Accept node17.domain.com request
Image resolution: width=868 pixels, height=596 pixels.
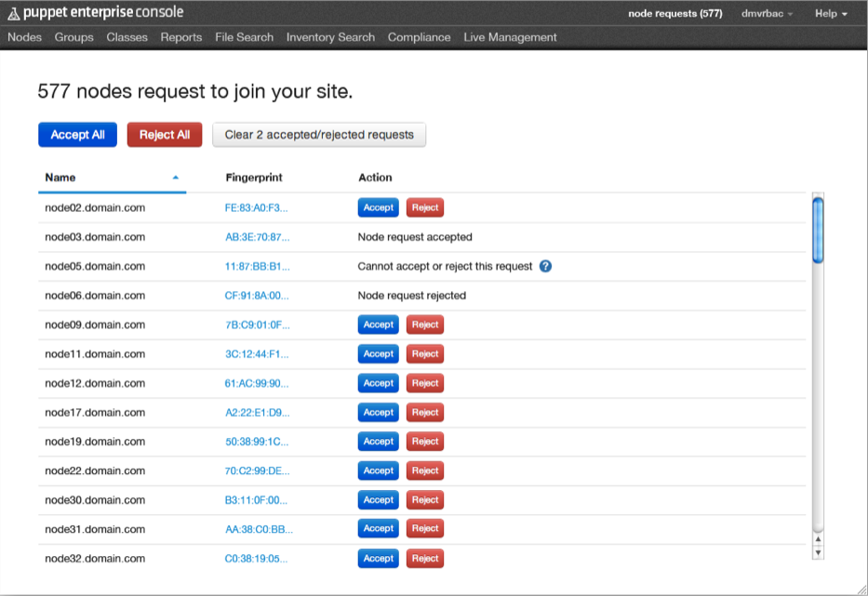coord(378,412)
